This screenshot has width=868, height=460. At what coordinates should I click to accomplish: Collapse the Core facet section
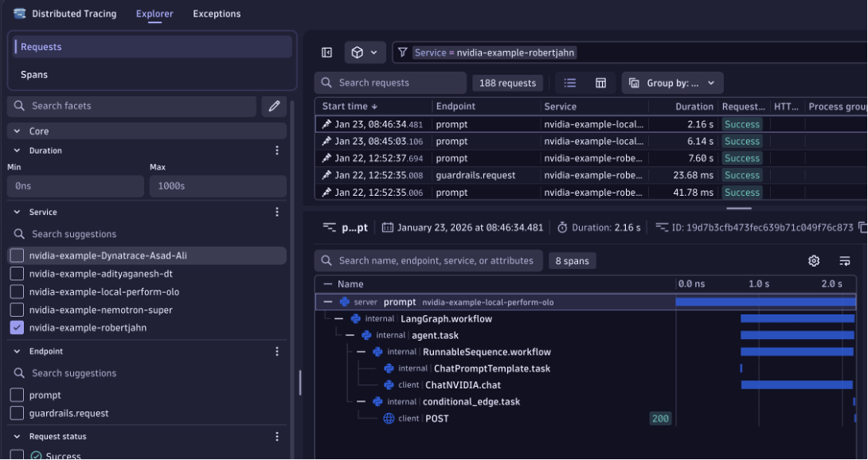click(x=18, y=131)
